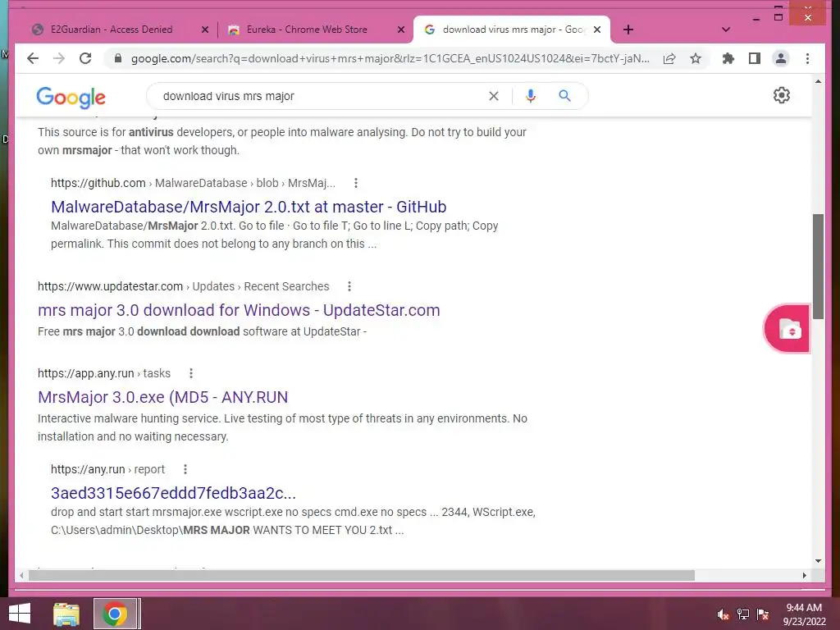Open the Windows Start menu

click(20, 614)
